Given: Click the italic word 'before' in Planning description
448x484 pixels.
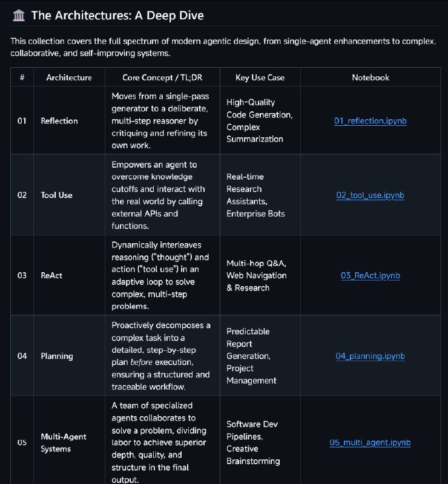Looking at the screenshot, I should 142,362.
